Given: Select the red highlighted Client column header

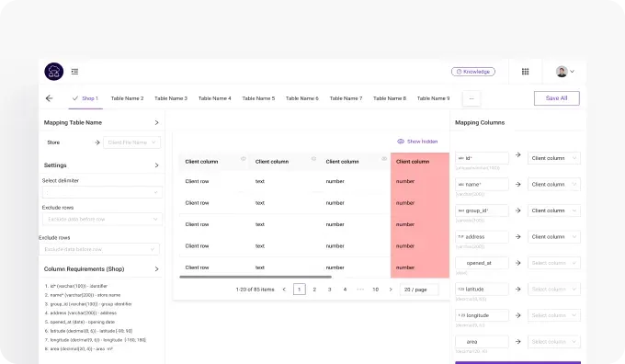Looking at the screenshot, I should point(420,162).
